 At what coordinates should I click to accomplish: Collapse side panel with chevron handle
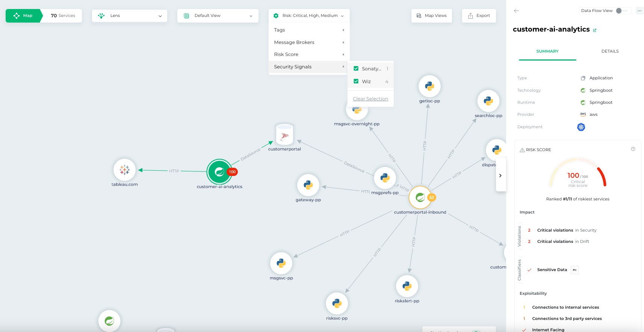click(x=500, y=176)
